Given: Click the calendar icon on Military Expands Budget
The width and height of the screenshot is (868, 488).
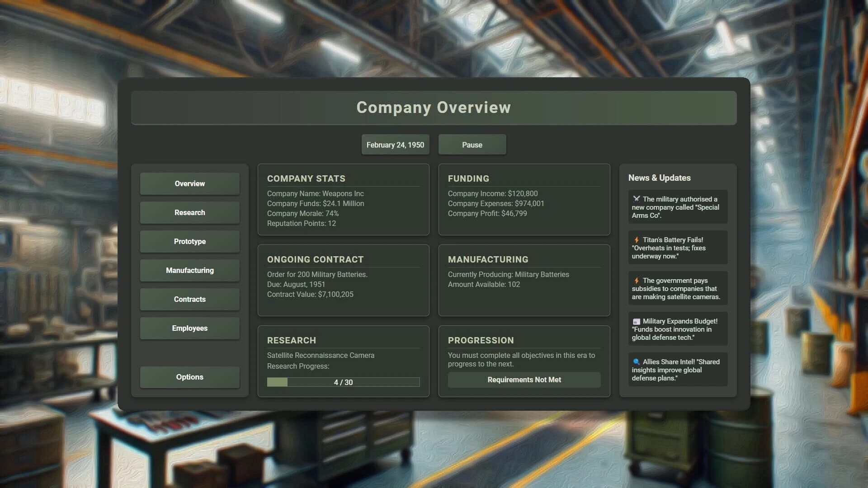Looking at the screenshot, I should click(x=636, y=322).
